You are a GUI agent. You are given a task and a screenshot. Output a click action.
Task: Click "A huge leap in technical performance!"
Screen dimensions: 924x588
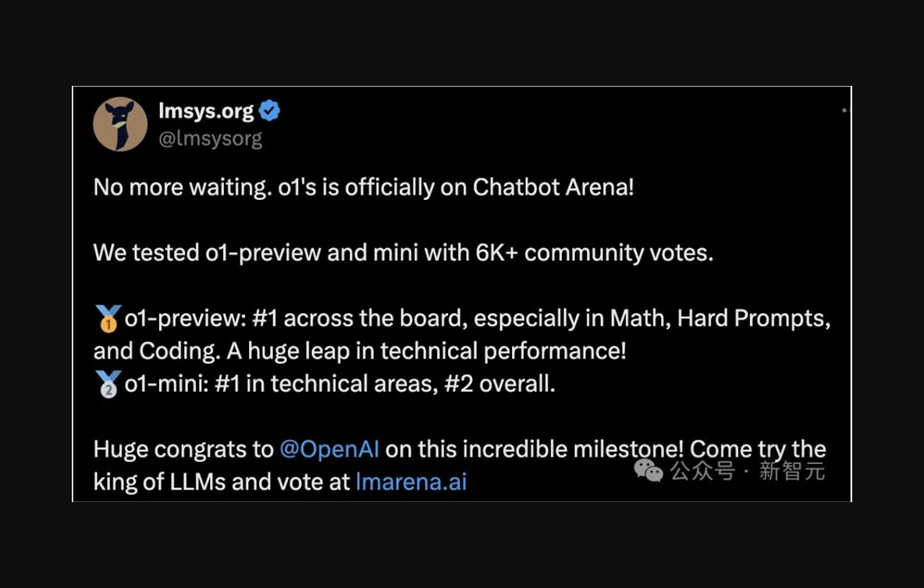click(x=426, y=351)
